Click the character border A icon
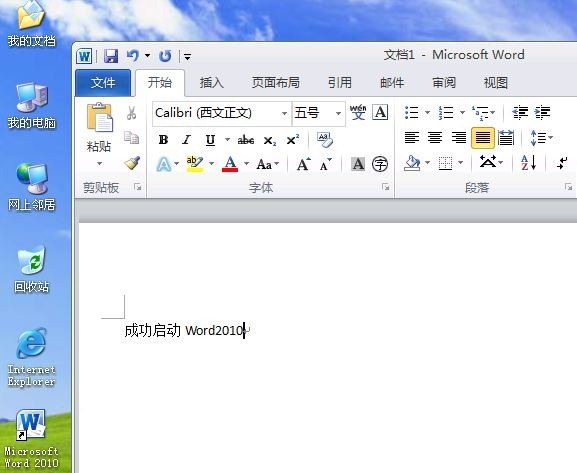This screenshot has width=577, height=473. 380,112
